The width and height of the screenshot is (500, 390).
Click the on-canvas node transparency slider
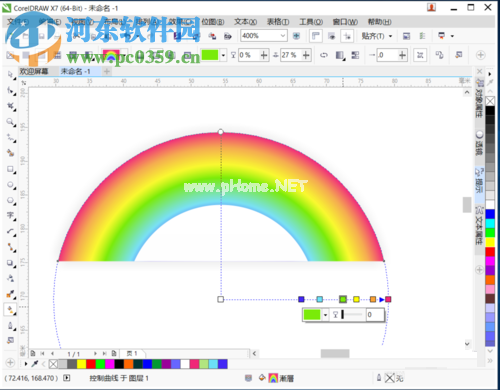[352, 315]
